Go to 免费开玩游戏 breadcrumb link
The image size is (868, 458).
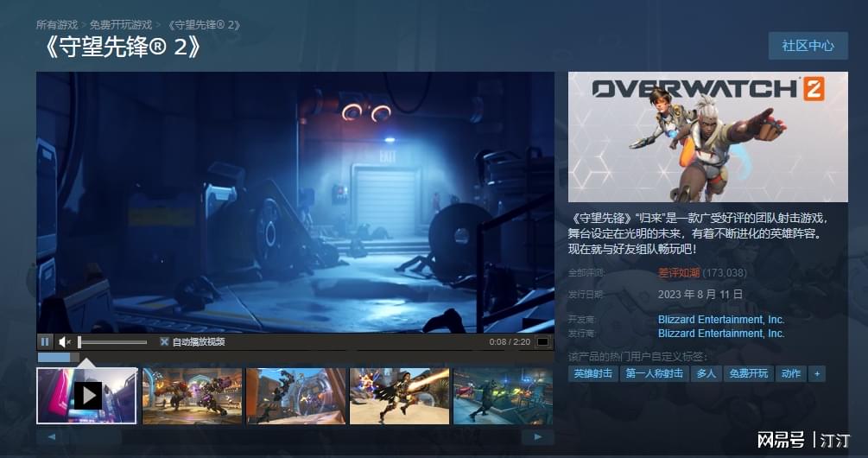pos(121,25)
